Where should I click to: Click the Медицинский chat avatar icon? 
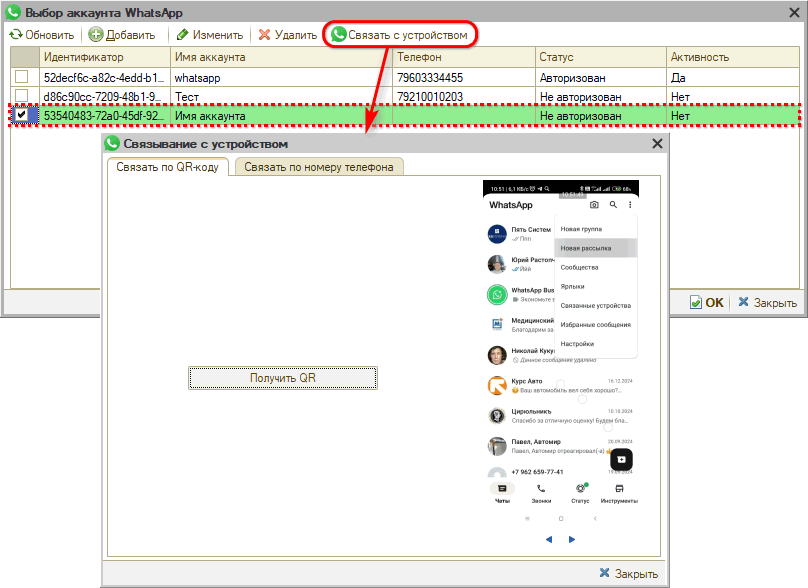497,324
